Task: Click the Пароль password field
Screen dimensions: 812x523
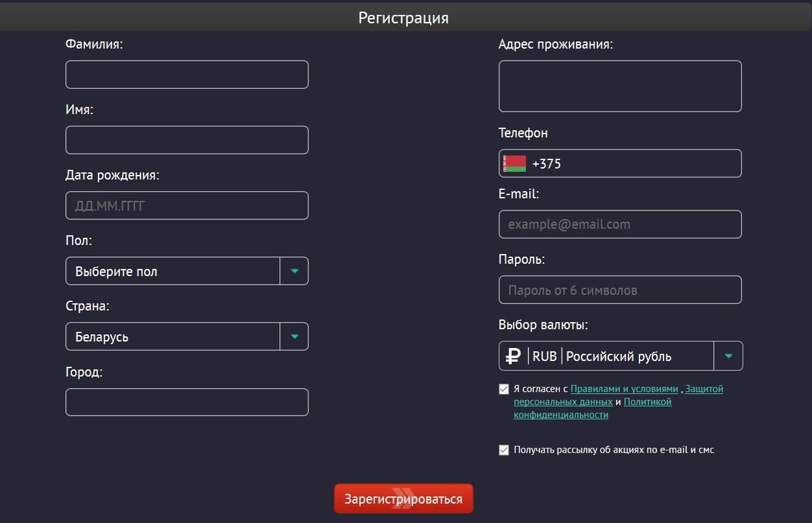Action: click(620, 290)
